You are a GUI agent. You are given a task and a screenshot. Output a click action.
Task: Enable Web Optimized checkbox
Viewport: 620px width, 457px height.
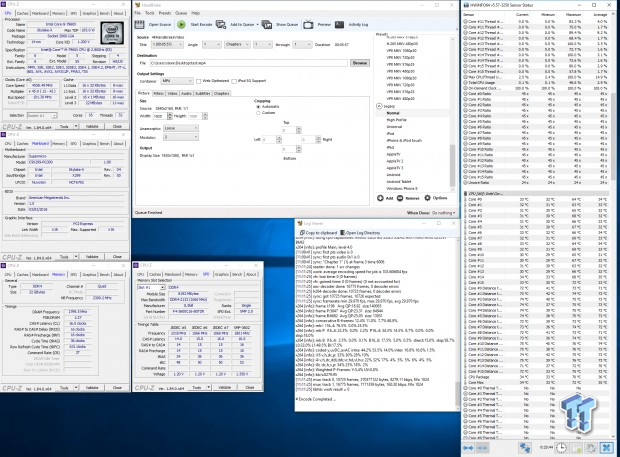(x=198, y=81)
